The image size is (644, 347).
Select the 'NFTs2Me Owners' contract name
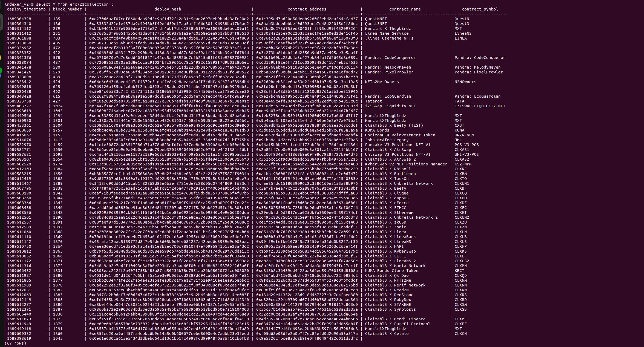(x=382, y=82)
